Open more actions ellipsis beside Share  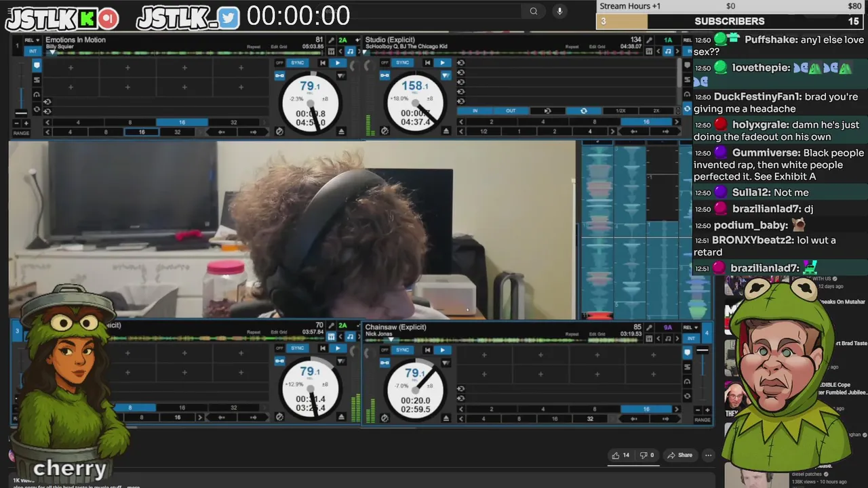[x=708, y=455]
